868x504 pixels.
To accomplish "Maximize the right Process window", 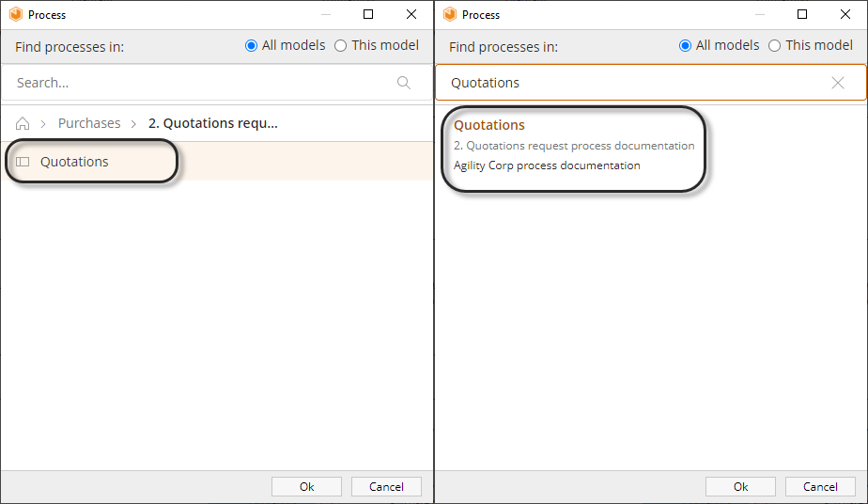I will (802, 14).
